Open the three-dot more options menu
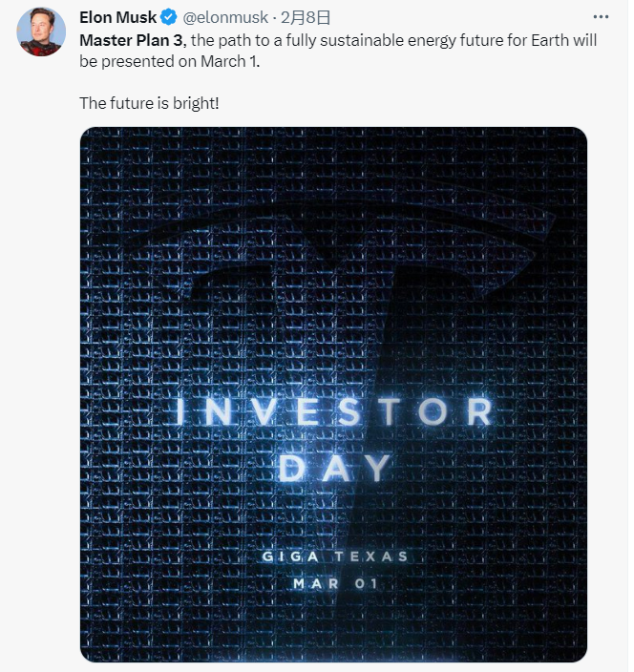634x672 pixels. click(x=601, y=17)
